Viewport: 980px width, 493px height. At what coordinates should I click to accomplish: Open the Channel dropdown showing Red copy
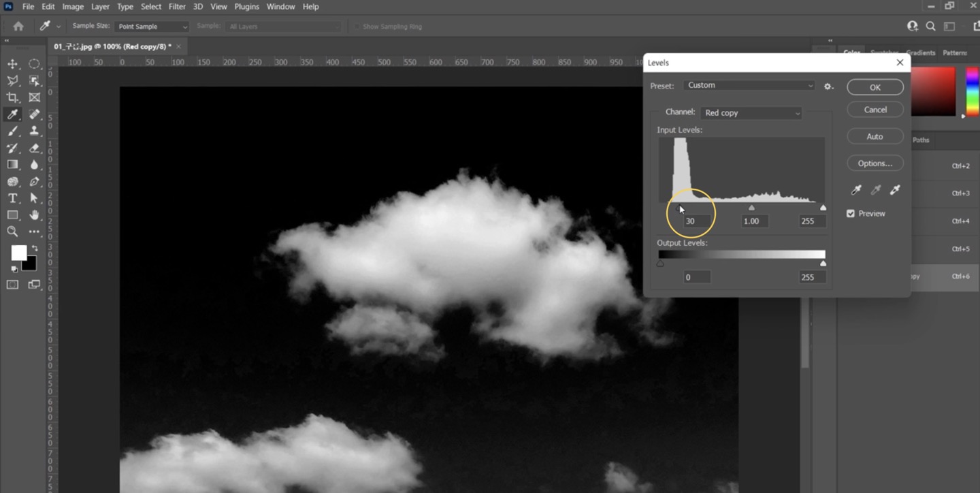pos(751,113)
